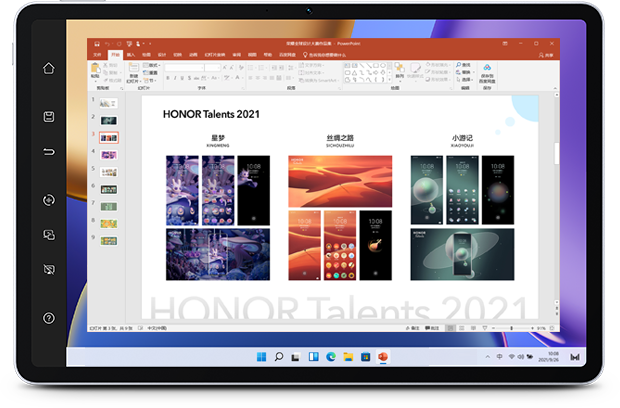Toggle Notes pane in status bar

(412, 328)
